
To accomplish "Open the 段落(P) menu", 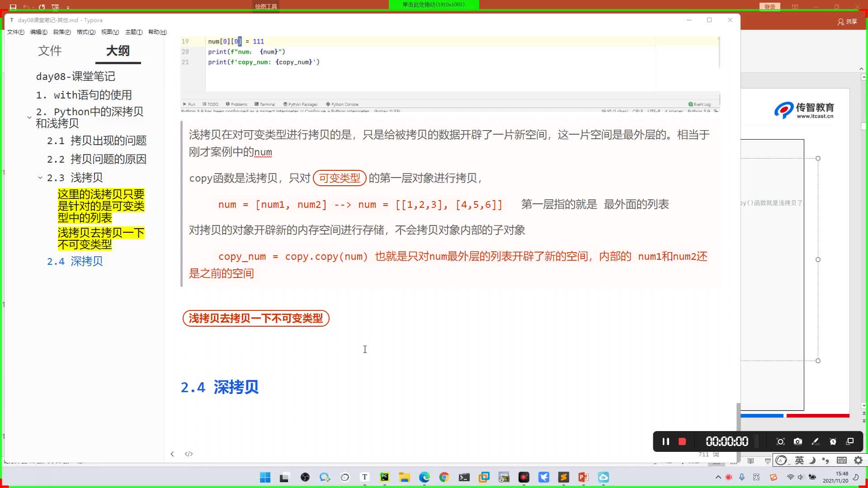I will coord(62,32).
